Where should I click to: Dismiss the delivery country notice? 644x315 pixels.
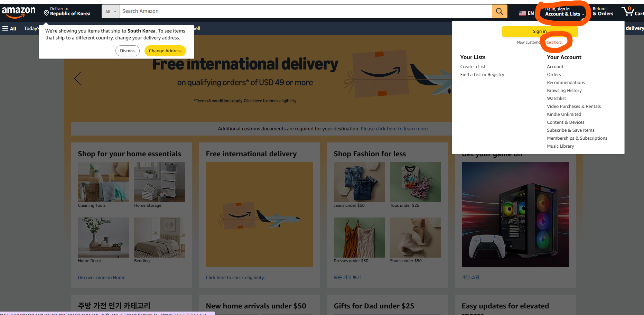128,51
